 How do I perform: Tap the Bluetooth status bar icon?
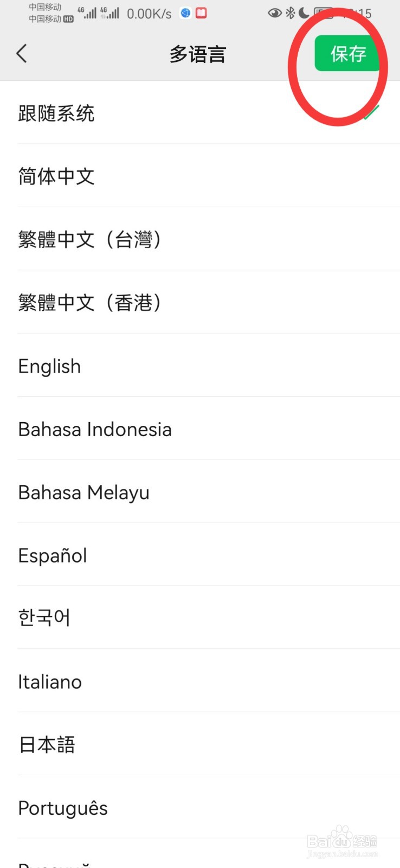pos(290,13)
